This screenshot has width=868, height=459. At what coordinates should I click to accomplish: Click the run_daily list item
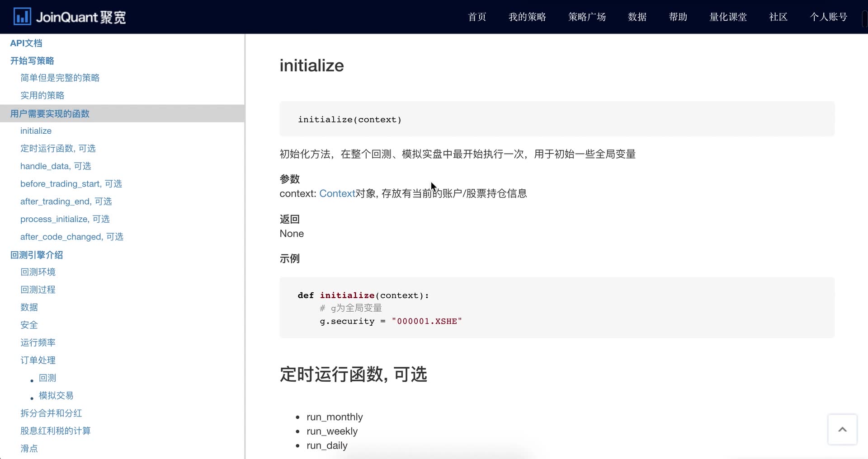click(x=327, y=445)
